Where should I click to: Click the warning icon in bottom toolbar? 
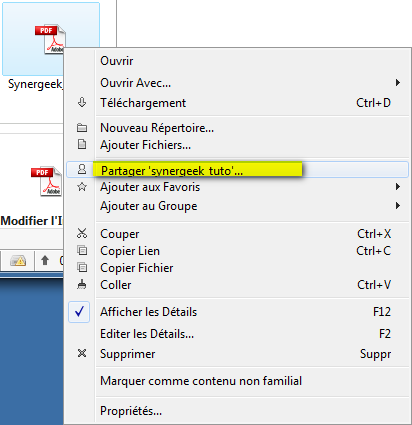tap(18, 261)
